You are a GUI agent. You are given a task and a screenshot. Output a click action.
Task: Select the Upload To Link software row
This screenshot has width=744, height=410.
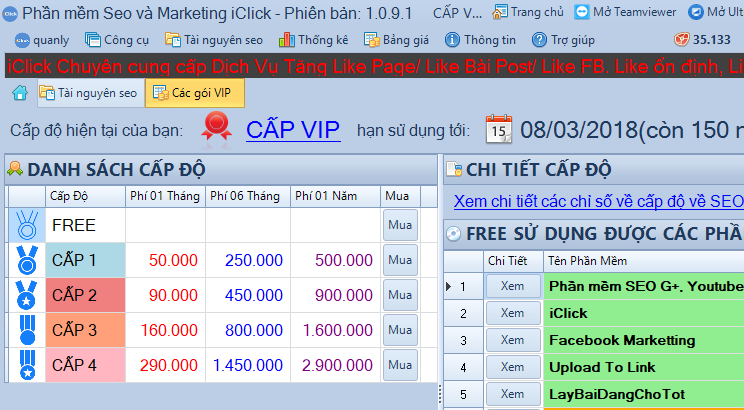point(643,367)
